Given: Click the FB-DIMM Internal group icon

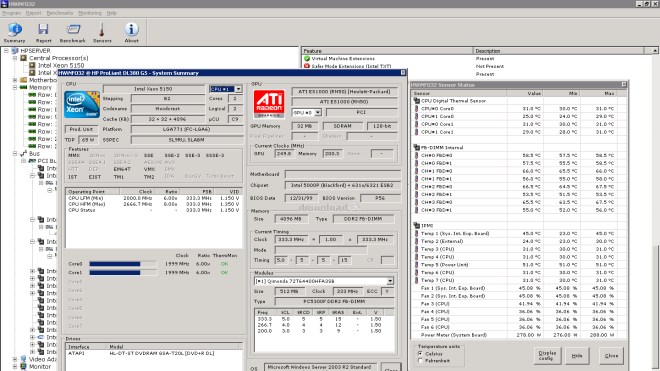Looking at the screenshot, I should (417, 147).
